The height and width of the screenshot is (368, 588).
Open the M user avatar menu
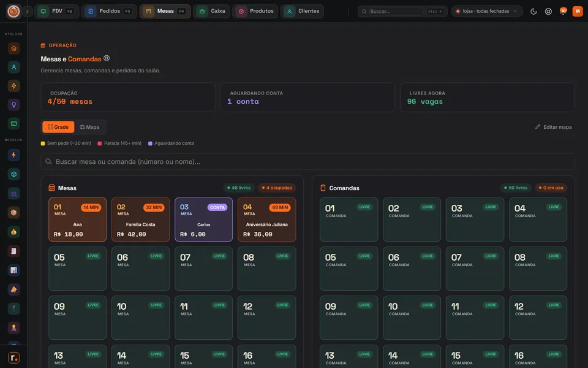pyautogui.click(x=578, y=11)
